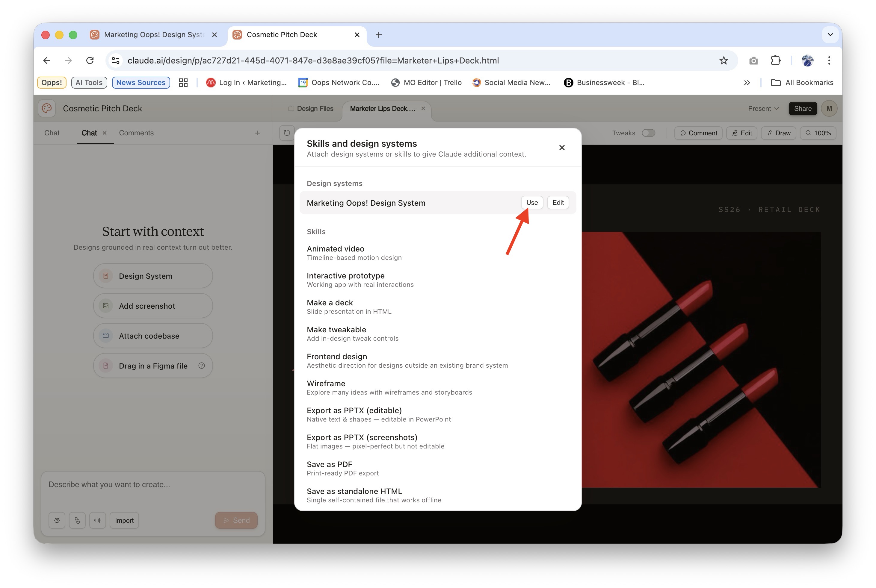Toggle the Tweaks switch
The width and height of the screenshot is (876, 588).
pos(648,133)
